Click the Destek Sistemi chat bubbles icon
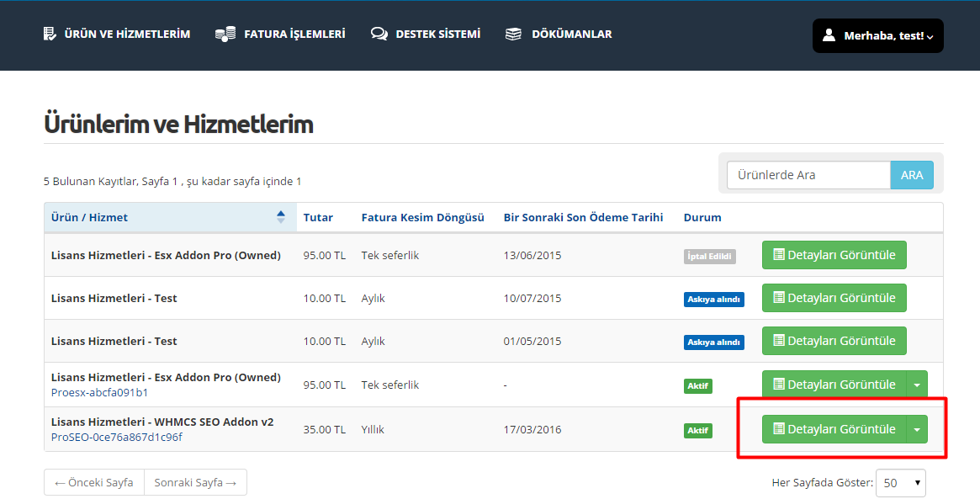980x499 pixels. coord(379,35)
